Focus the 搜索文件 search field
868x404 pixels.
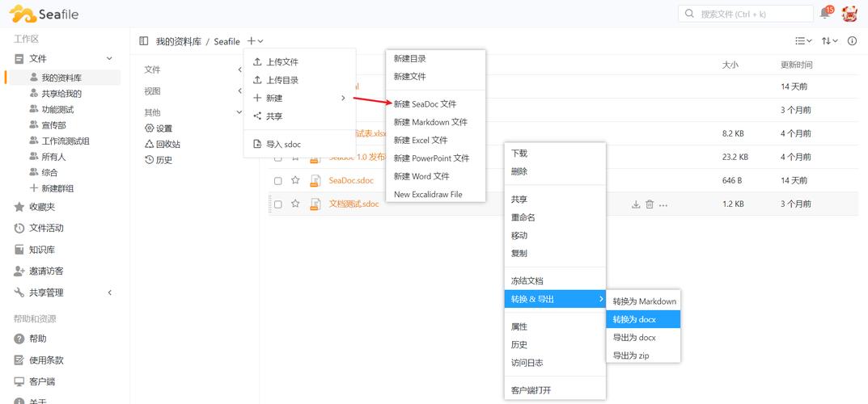(746, 14)
